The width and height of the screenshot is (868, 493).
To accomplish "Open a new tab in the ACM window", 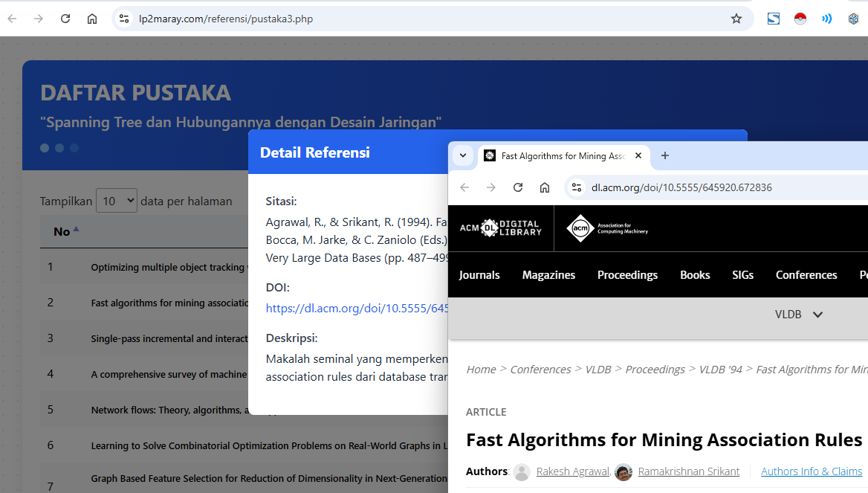I will pos(665,155).
